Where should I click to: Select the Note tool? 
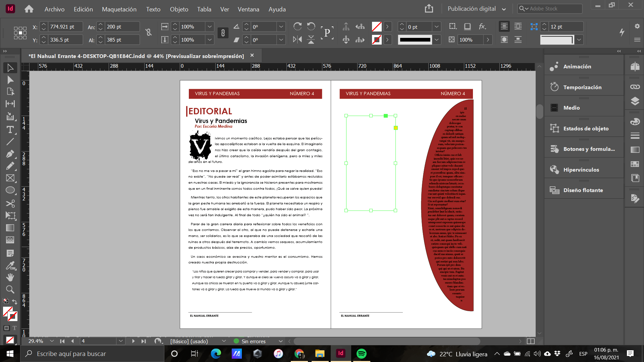click(x=10, y=253)
